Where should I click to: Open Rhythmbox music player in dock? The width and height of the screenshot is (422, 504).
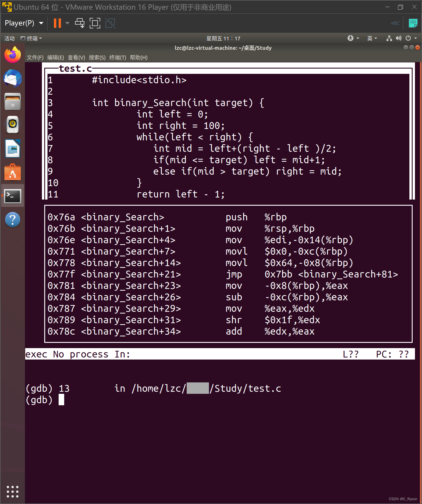coord(13,125)
